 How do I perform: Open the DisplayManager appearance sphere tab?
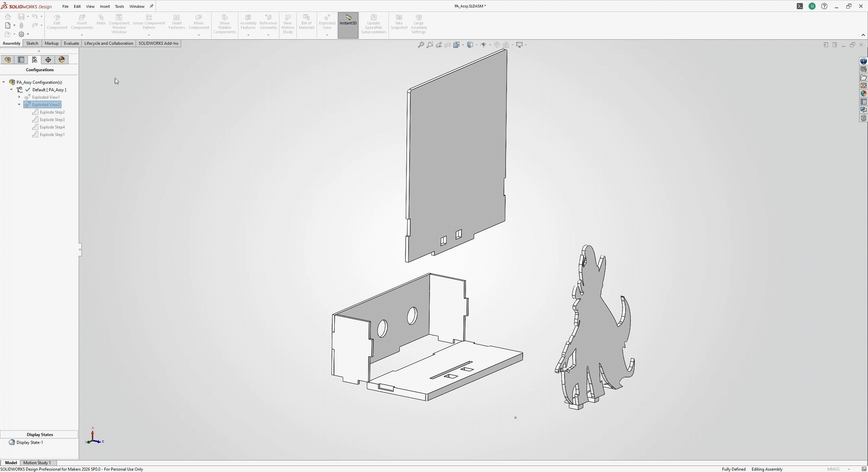click(61, 60)
